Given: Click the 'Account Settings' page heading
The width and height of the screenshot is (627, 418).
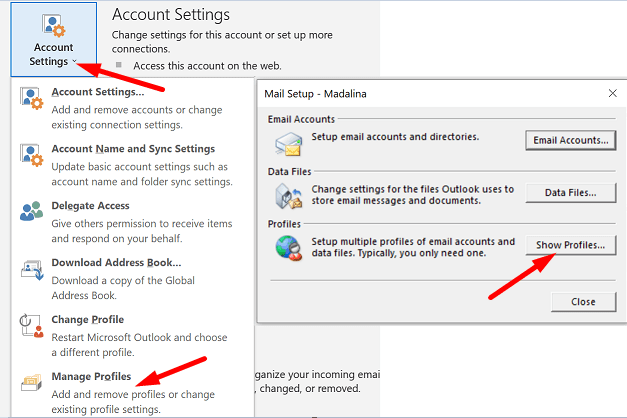Looking at the screenshot, I should tap(171, 15).
